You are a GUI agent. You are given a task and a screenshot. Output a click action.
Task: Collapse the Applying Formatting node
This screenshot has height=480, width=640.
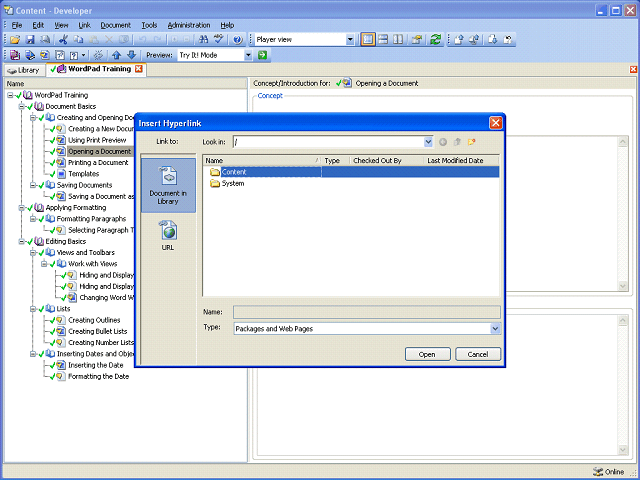click(22, 208)
